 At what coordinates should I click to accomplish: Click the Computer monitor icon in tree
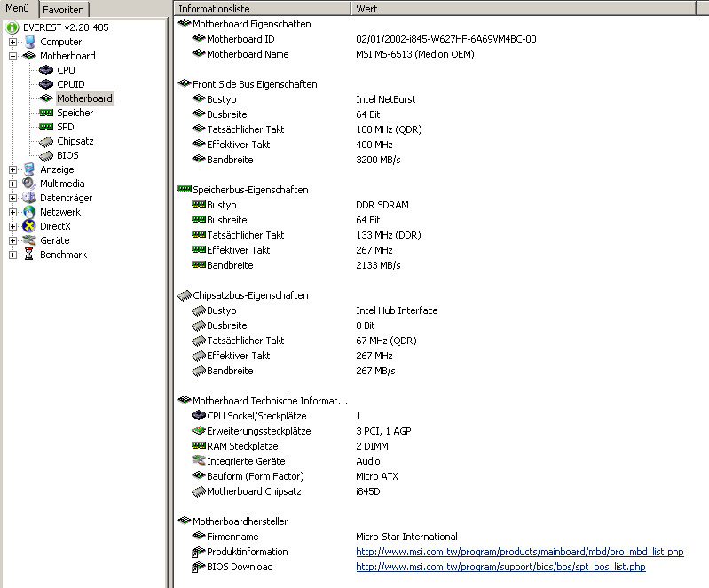(x=30, y=42)
